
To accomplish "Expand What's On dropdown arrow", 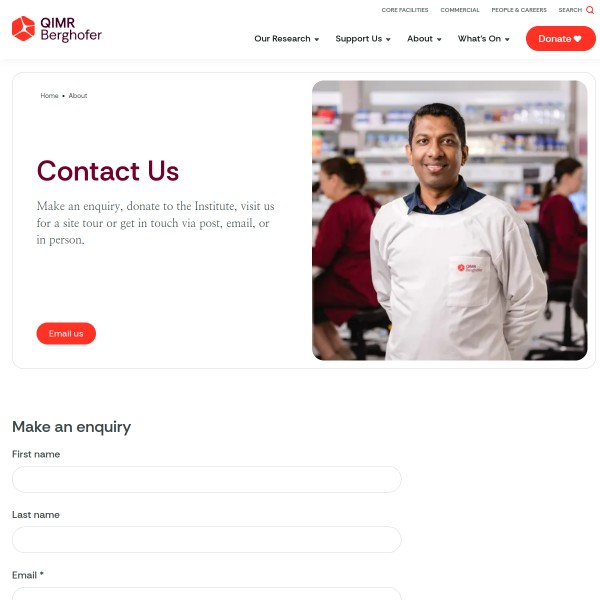I will click(x=507, y=39).
